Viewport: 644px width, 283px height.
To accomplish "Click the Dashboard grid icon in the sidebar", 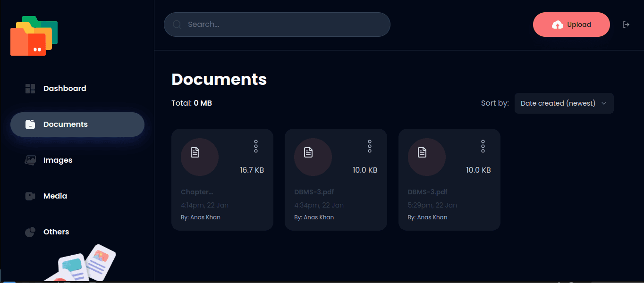I will tap(30, 89).
